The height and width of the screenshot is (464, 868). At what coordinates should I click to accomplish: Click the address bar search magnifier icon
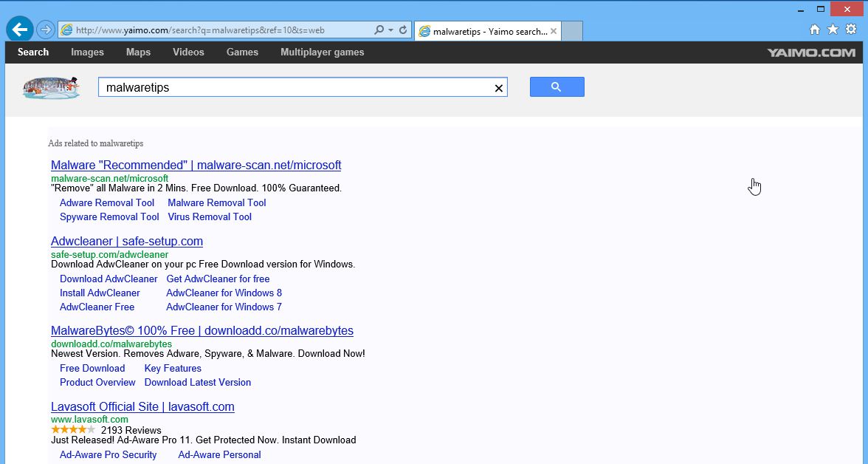[379, 30]
